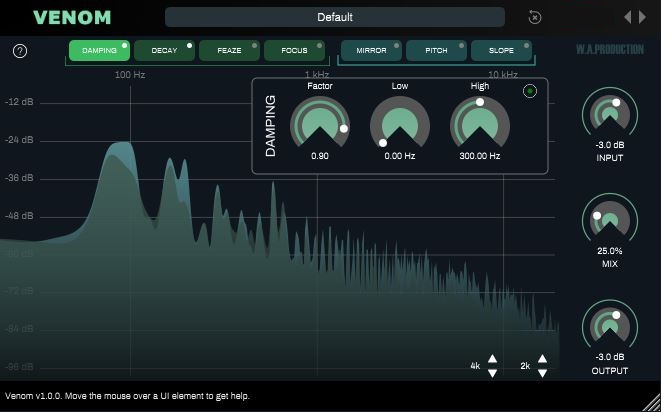
Task: Enable the Decay module indicator dot
Action: [x=189, y=45]
